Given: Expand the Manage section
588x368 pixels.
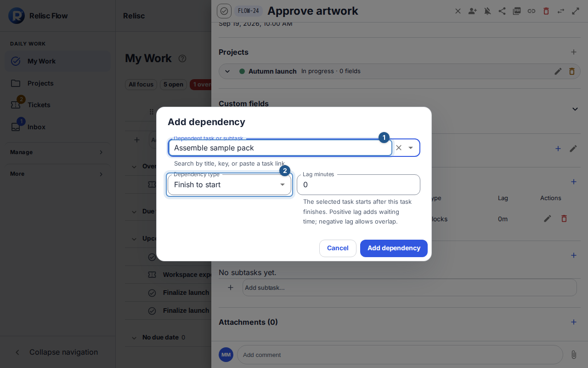Looking at the screenshot, I should (x=57, y=152).
